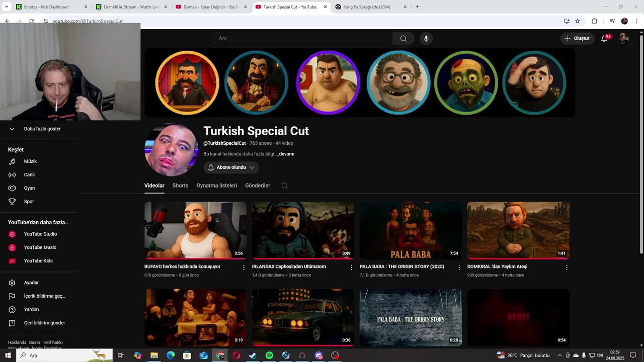
Task: Reload the page in browser toolbar
Action: [32, 21]
